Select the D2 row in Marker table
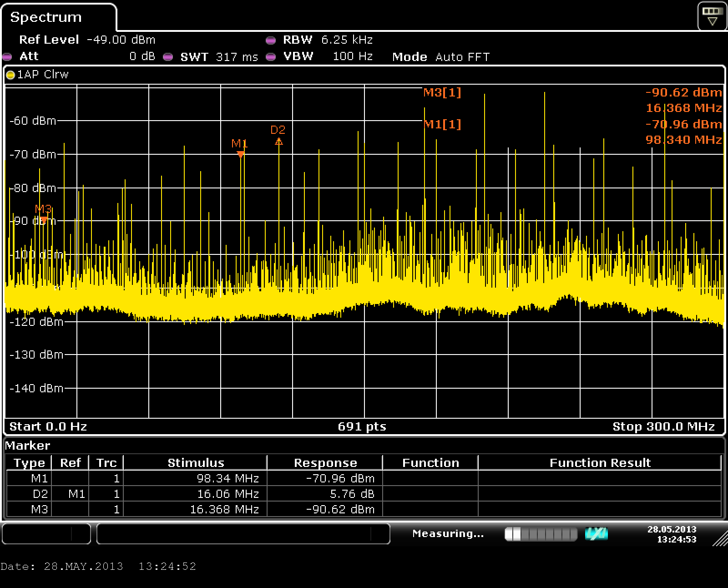The height and width of the screenshot is (588, 728). (x=364, y=494)
